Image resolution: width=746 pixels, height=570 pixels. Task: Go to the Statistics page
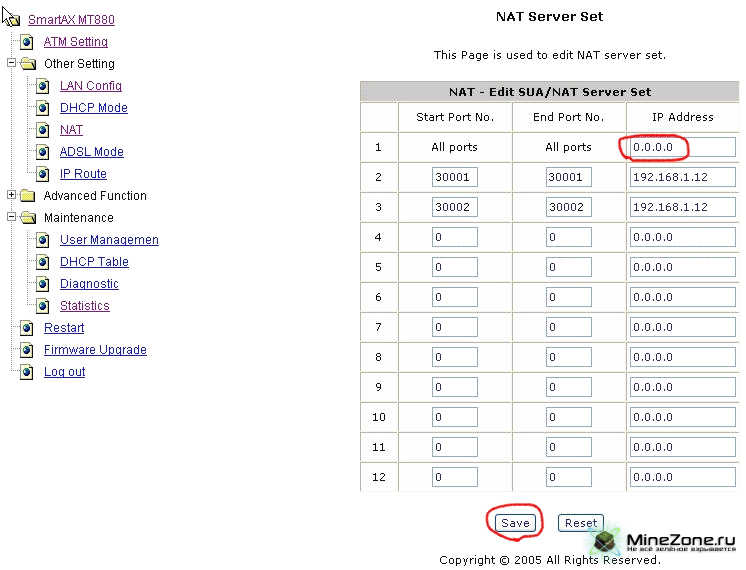pyautogui.click(x=84, y=306)
